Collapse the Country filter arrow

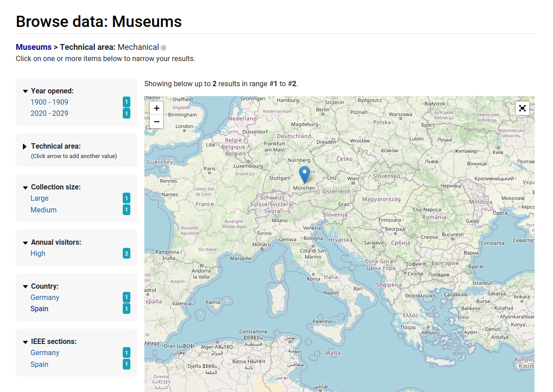25,286
